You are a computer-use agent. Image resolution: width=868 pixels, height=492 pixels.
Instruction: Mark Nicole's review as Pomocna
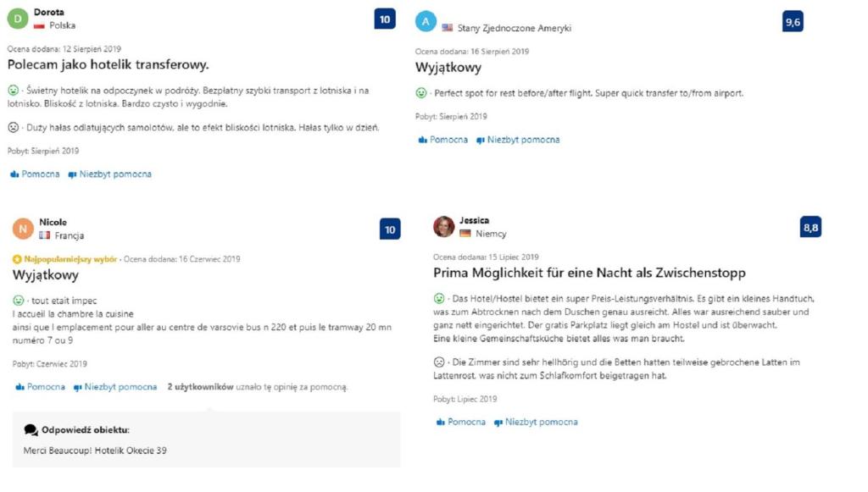point(41,387)
